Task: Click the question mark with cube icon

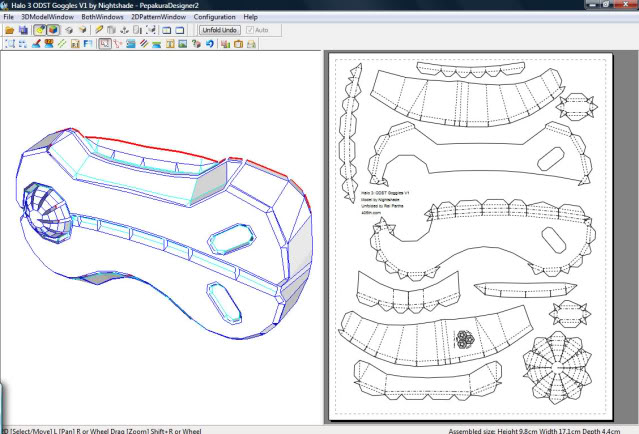Action: (196, 44)
